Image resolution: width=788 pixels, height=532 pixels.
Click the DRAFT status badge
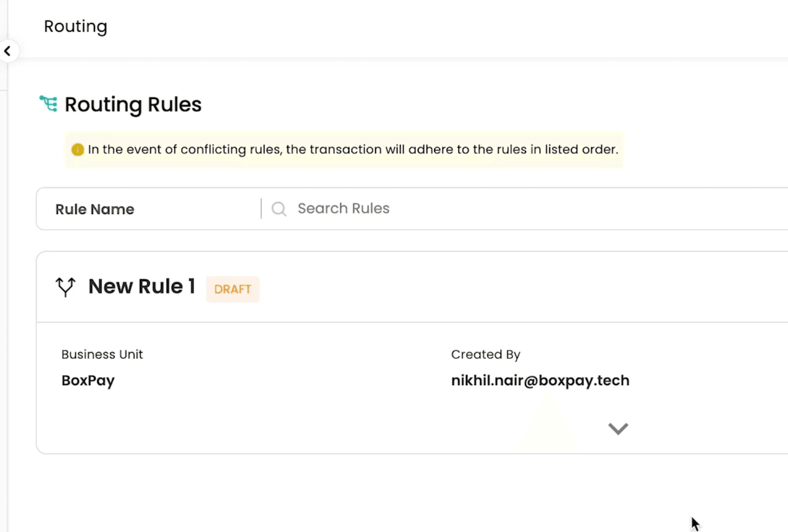point(233,289)
